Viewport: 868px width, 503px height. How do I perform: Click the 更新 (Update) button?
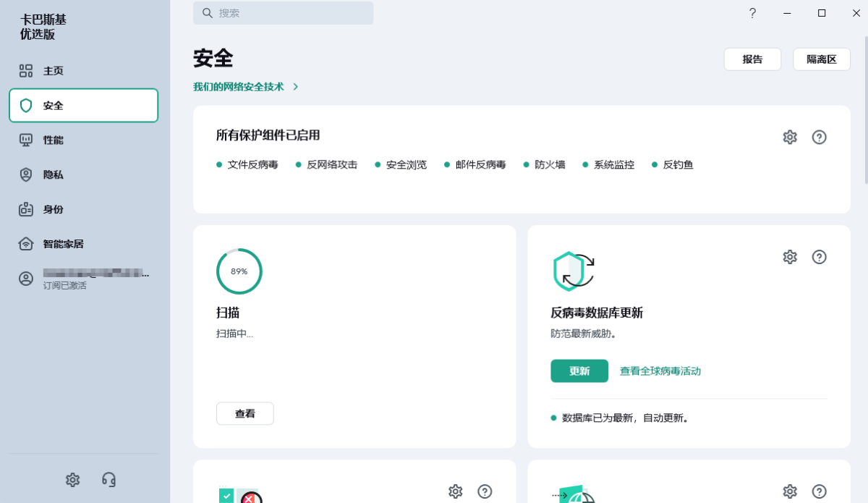(x=579, y=371)
